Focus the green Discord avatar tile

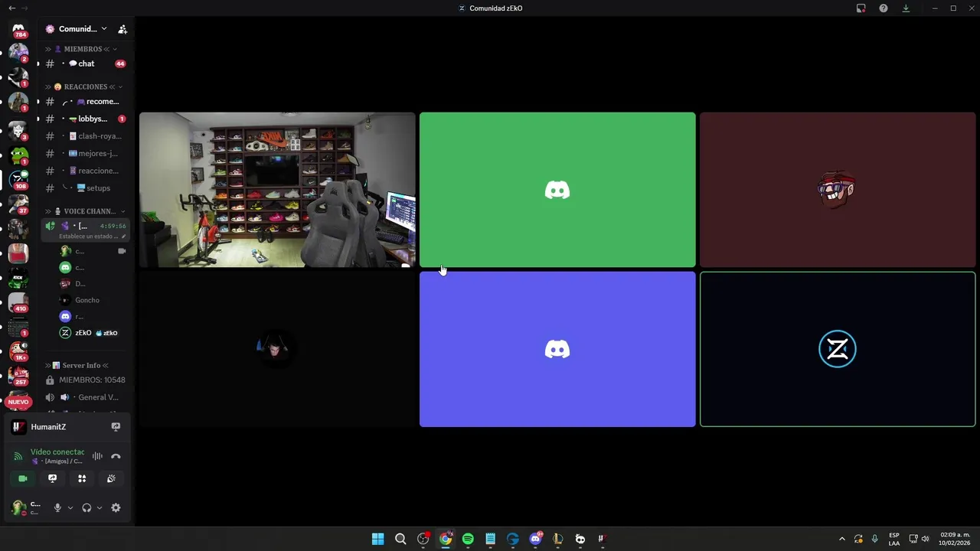tap(557, 190)
